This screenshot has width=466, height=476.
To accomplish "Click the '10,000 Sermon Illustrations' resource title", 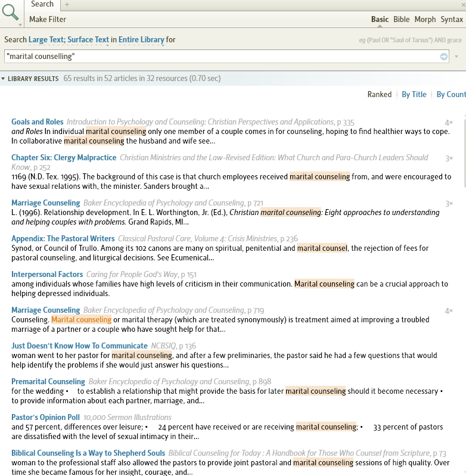I will tap(127, 418).
